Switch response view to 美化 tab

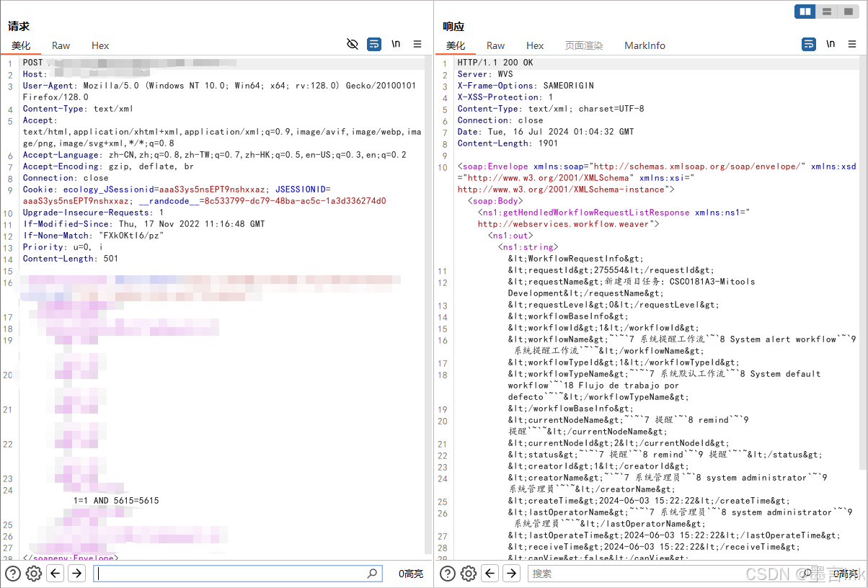pyautogui.click(x=456, y=45)
